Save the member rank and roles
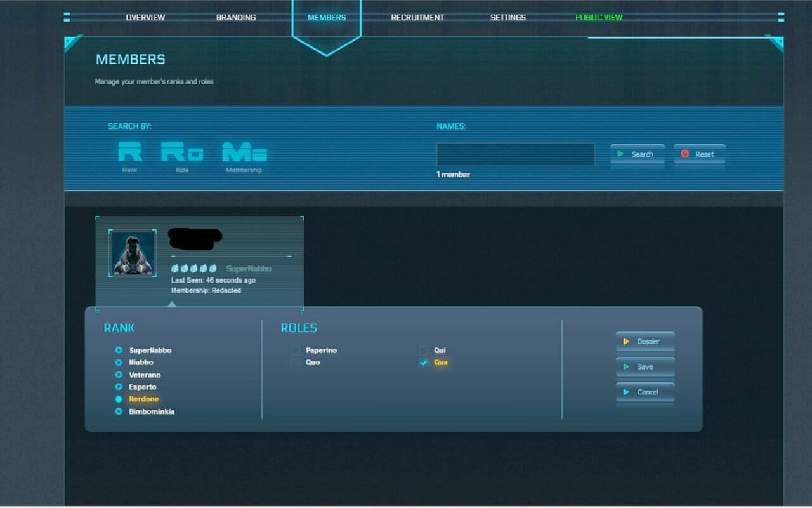Screen dimensions: 812x508 [645, 367]
